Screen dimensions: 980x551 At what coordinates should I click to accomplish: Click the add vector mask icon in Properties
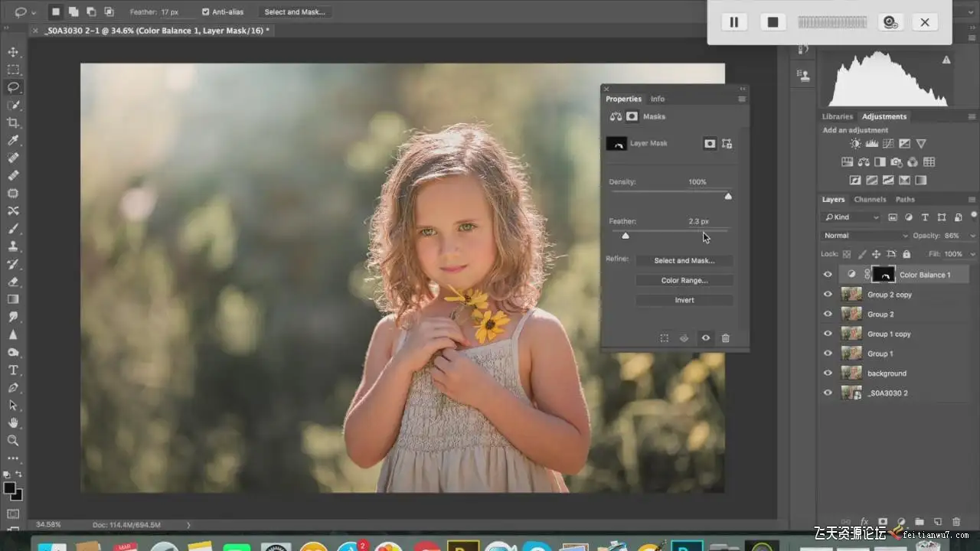(x=727, y=143)
